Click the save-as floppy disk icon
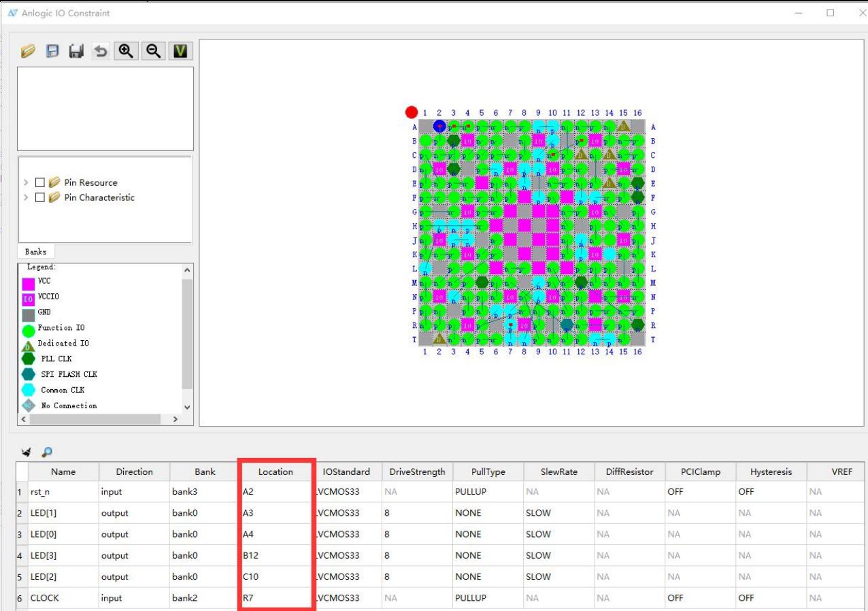This screenshot has height=611, width=868. 76,51
